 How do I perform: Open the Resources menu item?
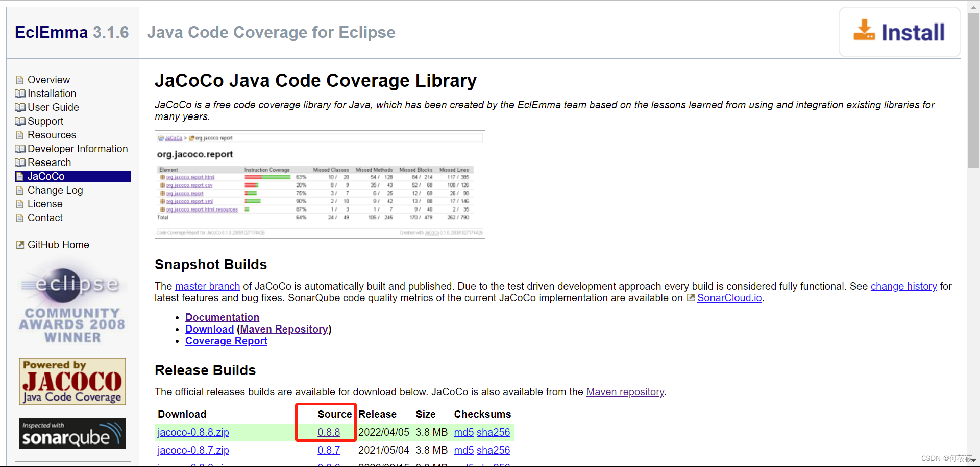pyautogui.click(x=52, y=135)
